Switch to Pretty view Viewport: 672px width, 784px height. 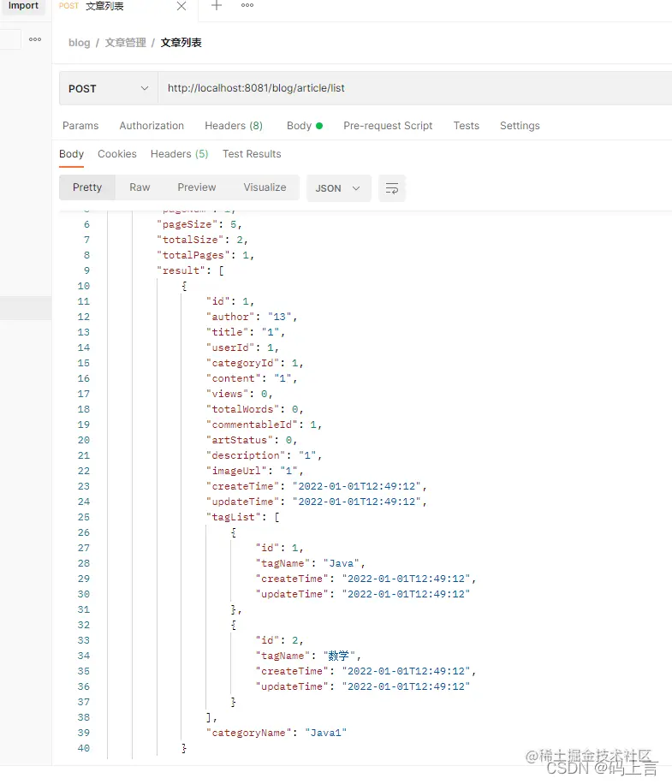click(87, 187)
